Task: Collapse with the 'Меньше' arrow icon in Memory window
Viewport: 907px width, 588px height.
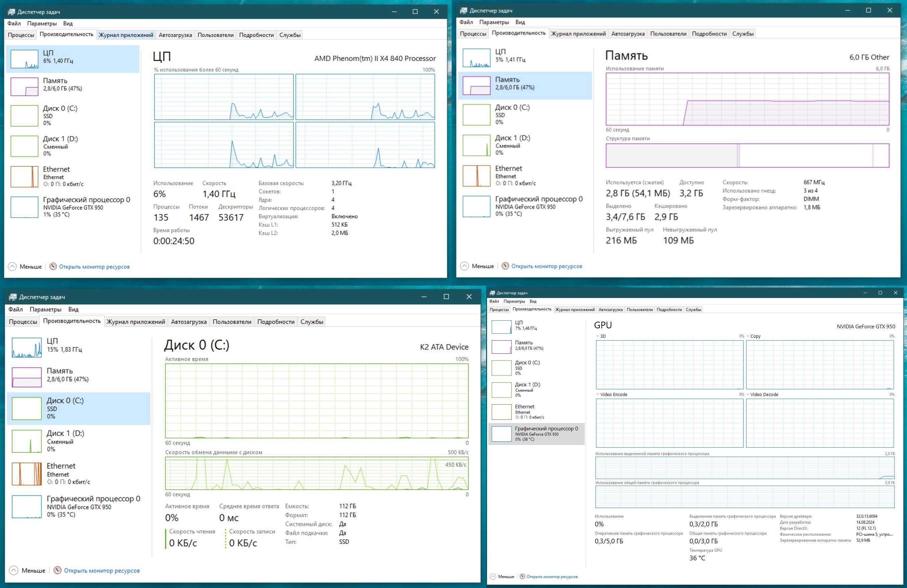Action: click(464, 266)
